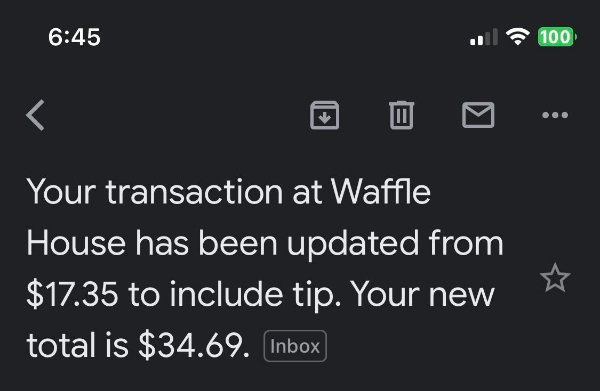The image size is (600, 391).
Task: Archive this Waffle House email
Action: tap(324, 115)
